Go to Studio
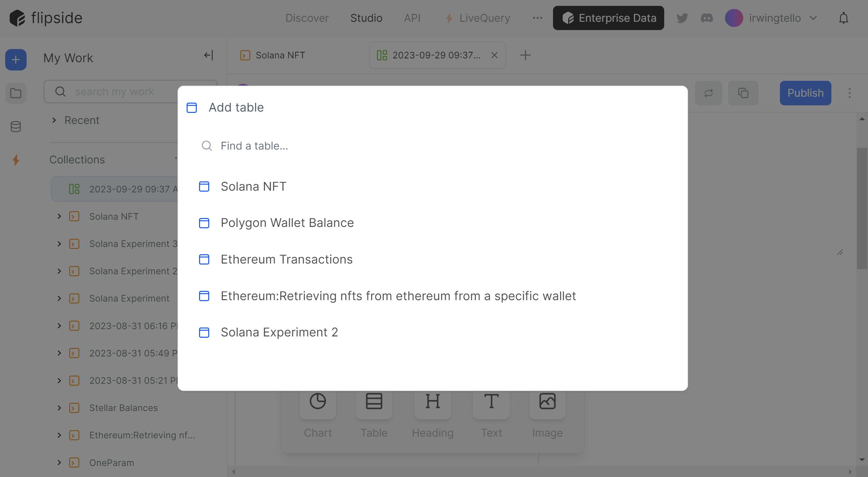 [x=366, y=18]
